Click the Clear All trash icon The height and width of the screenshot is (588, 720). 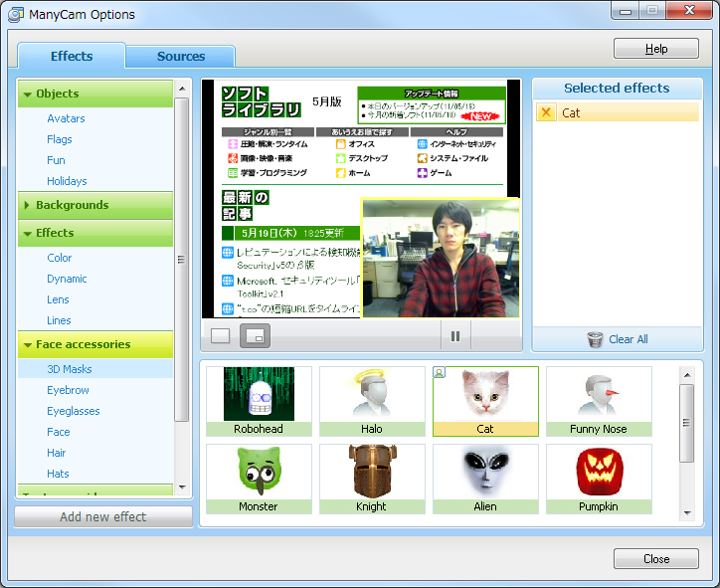(x=595, y=339)
